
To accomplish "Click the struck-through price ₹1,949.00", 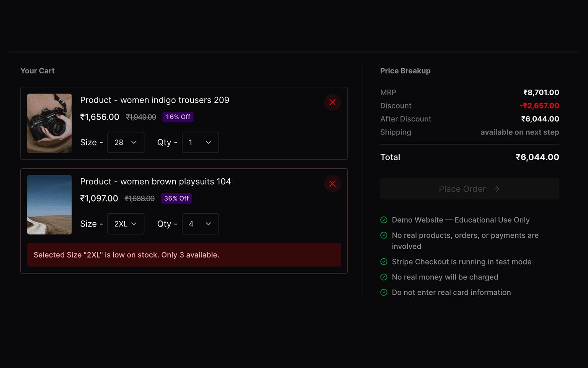I will point(141,117).
